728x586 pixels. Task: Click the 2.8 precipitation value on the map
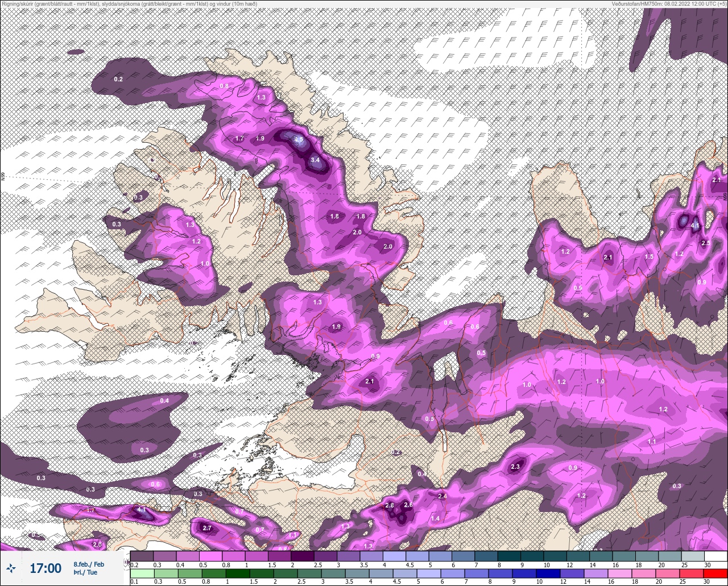390,505
